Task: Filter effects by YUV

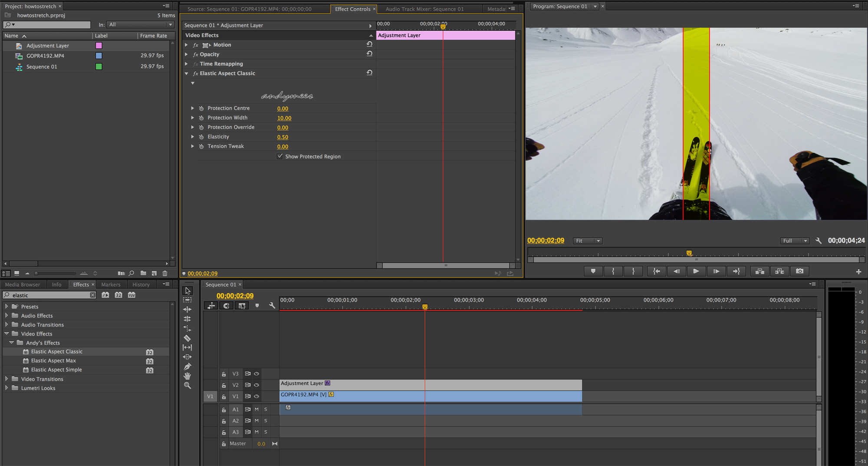Action: tap(132, 295)
